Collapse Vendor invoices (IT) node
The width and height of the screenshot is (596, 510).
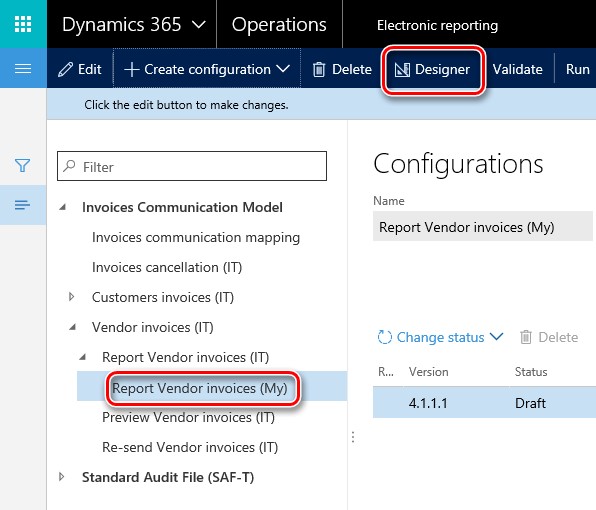(x=72, y=327)
